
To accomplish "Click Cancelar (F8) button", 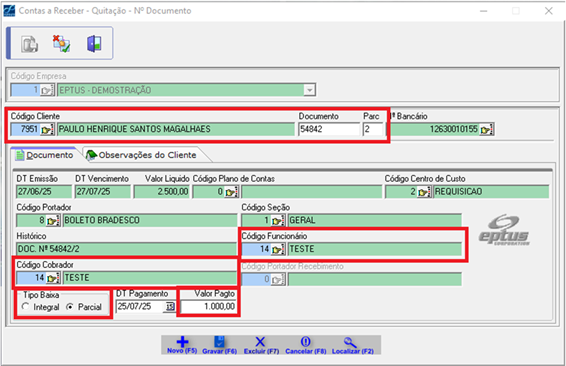I will [x=305, y=345].
